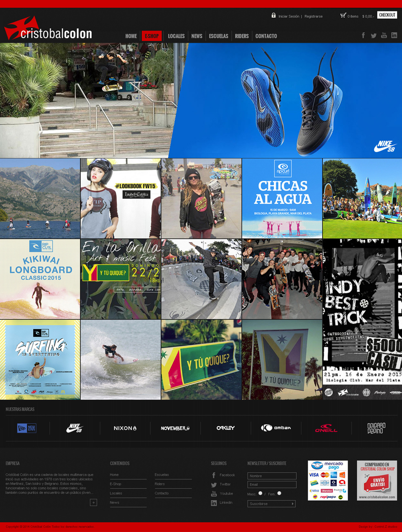The image size is (402, 532).
Task: Open the Kikiwai Longboard Classic 2015 tile
Action: coord(40,279)
